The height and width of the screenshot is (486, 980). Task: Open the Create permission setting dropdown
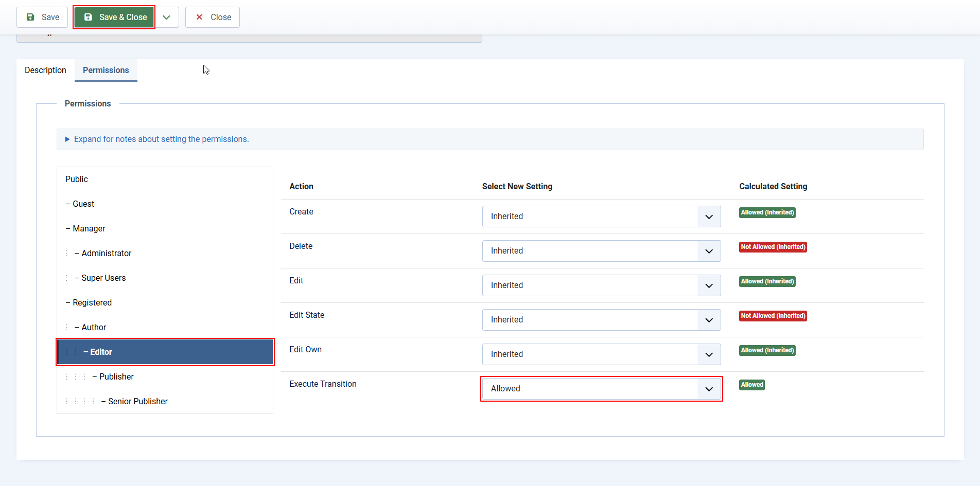point(601,217)
